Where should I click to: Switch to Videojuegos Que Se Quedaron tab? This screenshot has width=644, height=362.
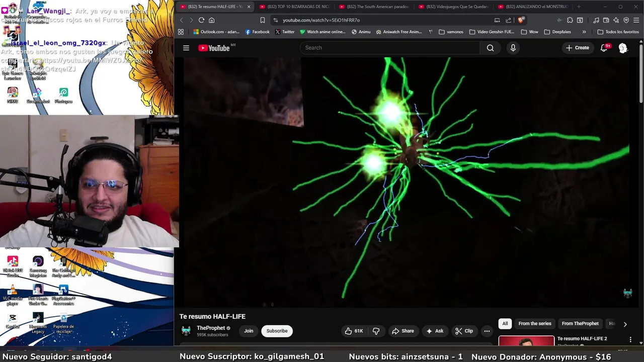tap(453, 7)
